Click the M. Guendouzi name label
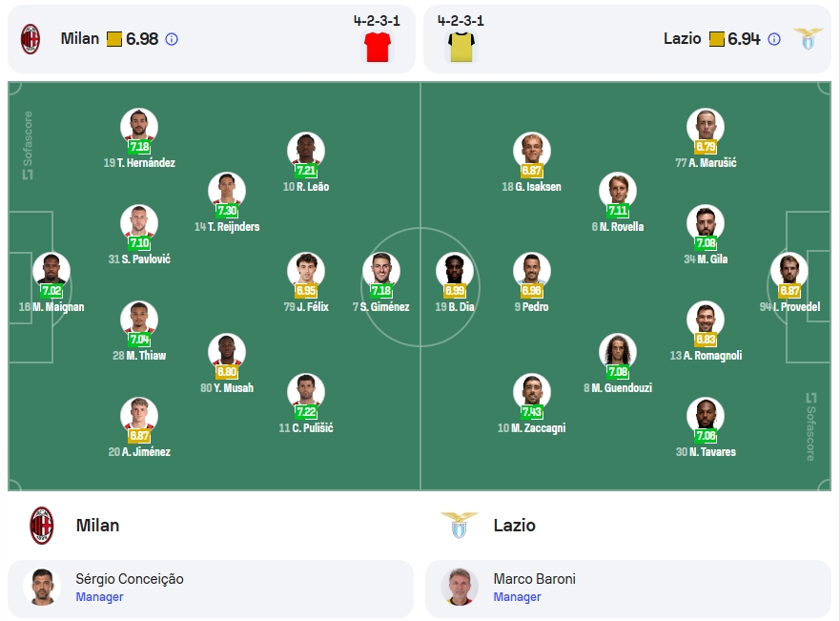Image resolution: width=840 pixels, height=621 pixels. 618,388
